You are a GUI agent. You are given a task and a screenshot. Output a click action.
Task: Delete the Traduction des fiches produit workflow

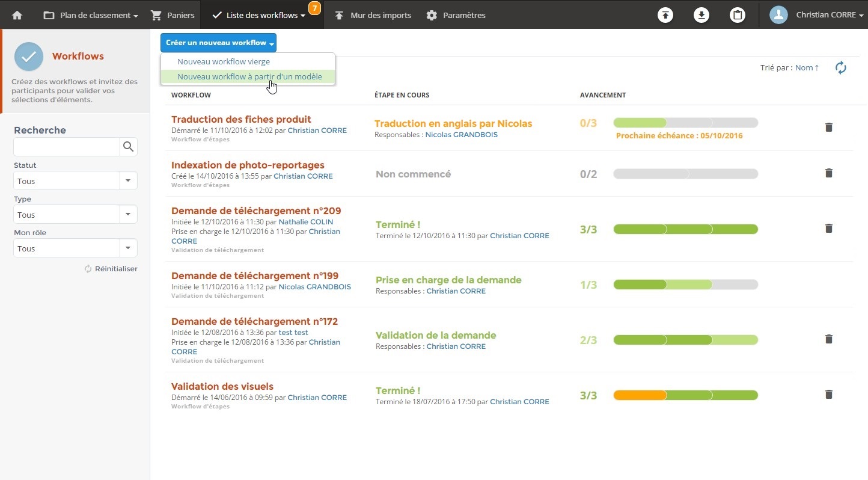pos(829,128)
